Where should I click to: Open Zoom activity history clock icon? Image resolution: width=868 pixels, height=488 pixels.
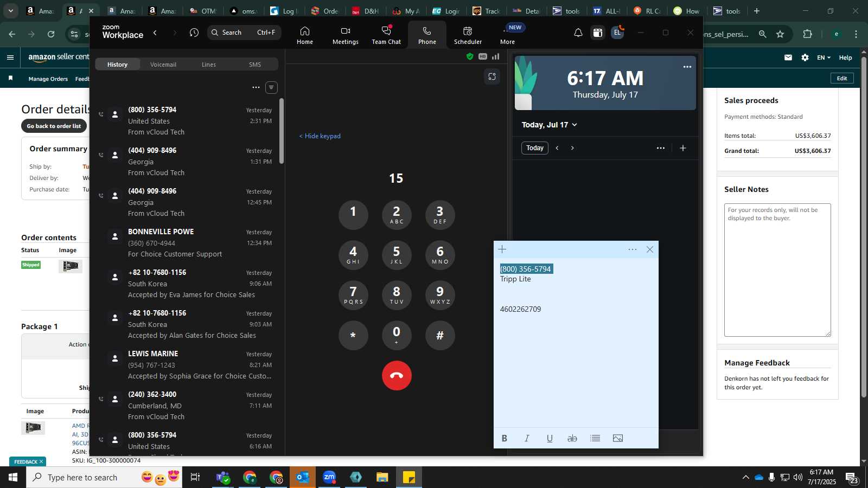click(194, 33)
